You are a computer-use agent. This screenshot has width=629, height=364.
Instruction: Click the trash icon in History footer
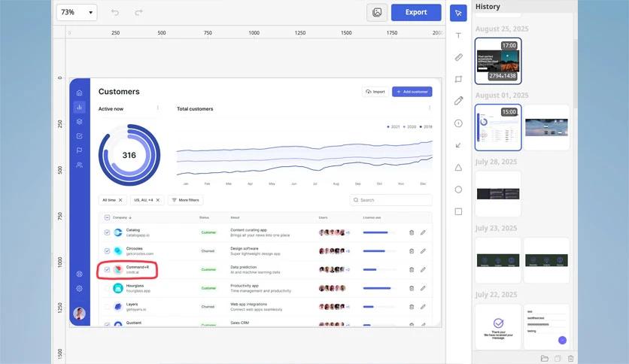click(571, 359)
